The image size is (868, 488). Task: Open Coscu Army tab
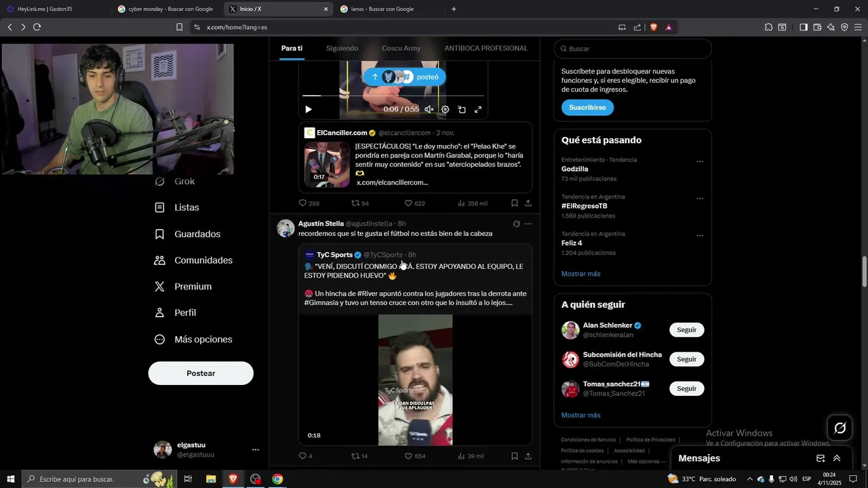[x=401, y=48]
